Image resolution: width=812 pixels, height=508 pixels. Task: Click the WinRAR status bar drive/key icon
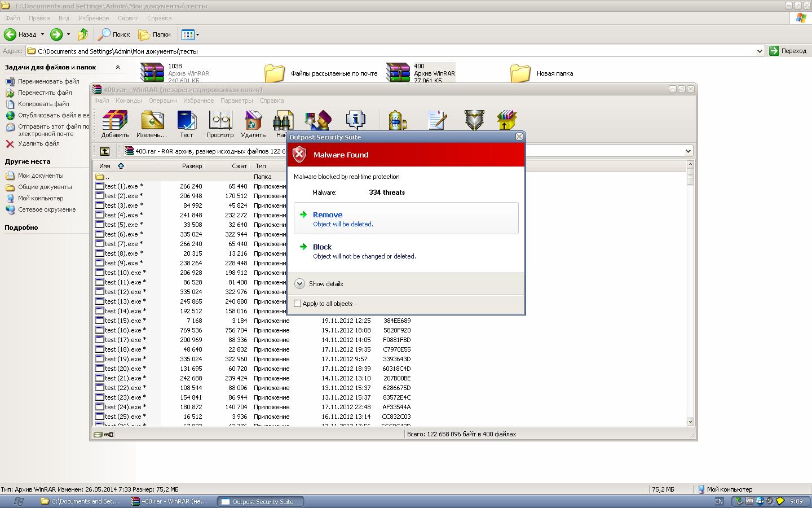point(104,434)
